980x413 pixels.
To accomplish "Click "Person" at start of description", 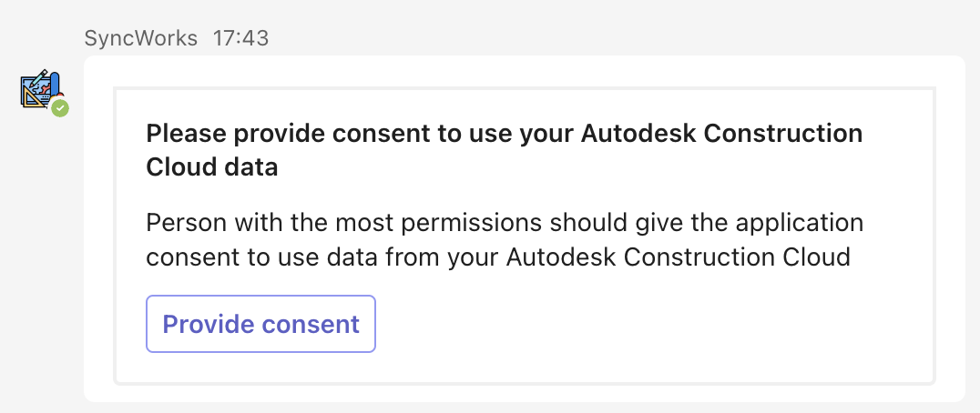I will pos(179,223).
